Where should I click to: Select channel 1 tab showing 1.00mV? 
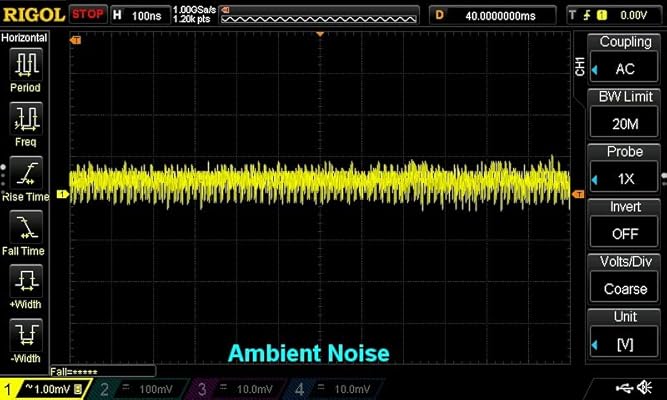tap(45, 389)
